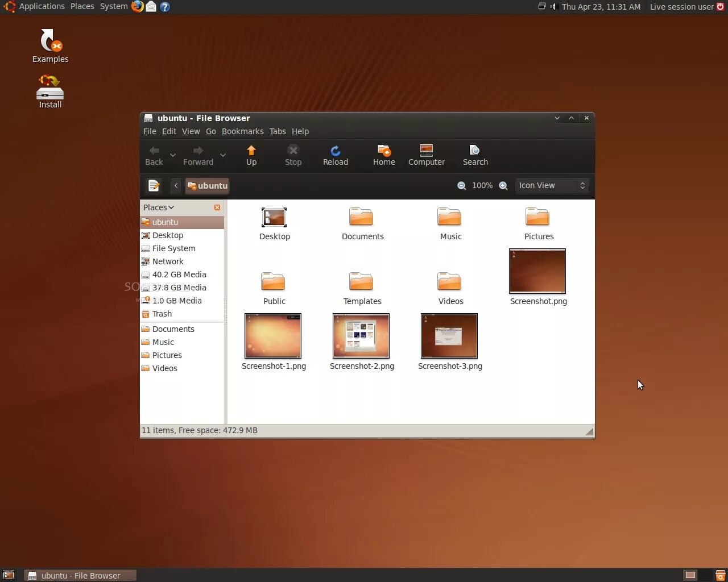Open Network in sidebar
The width and height of the screenshot is (728, 582).
pyautogui.click(x=182, y=261)
